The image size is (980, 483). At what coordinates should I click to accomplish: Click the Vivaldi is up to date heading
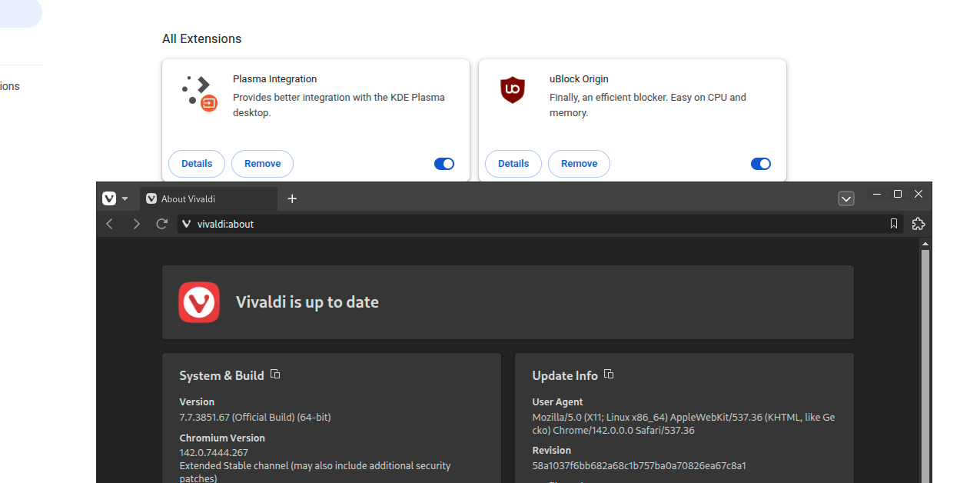(x=307, y=302)
